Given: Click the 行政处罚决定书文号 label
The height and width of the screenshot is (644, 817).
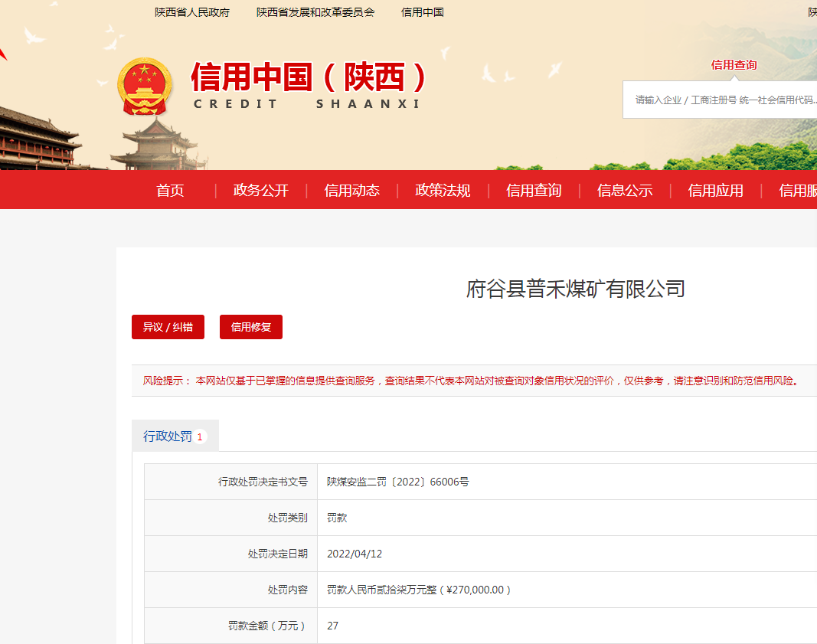Looking at the screenshot, I should (x=263, y=482).
